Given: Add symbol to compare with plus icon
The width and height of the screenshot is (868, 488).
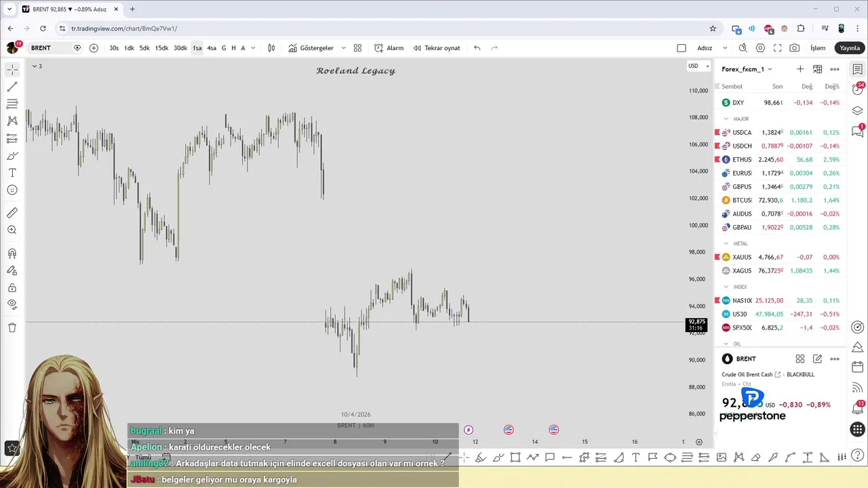Looking at the screenshot, I should tap(94, 48).
